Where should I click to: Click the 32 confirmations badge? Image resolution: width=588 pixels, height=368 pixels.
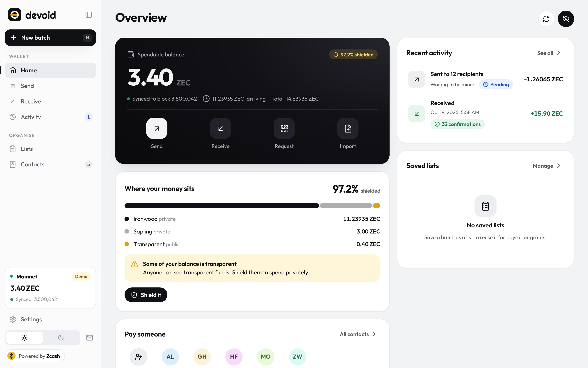[x=458, y=124]
